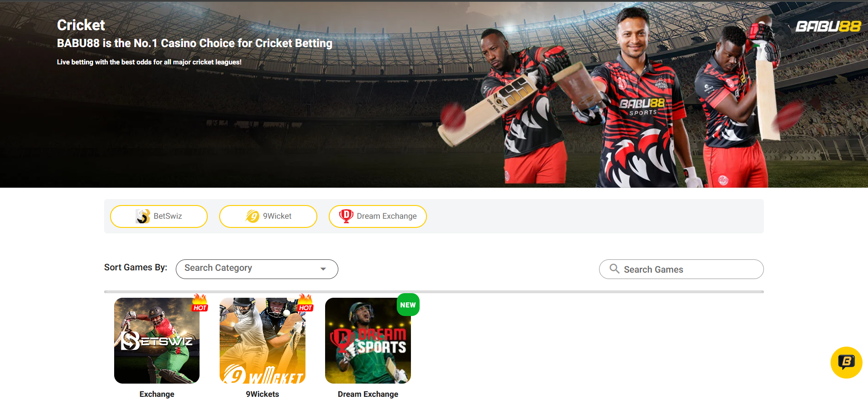Image resolution: width=868 pixels, height=411 pixels.
Task: Click the HOT flame badge on the 9Wickets thumbnail
Action: point(305,303)
